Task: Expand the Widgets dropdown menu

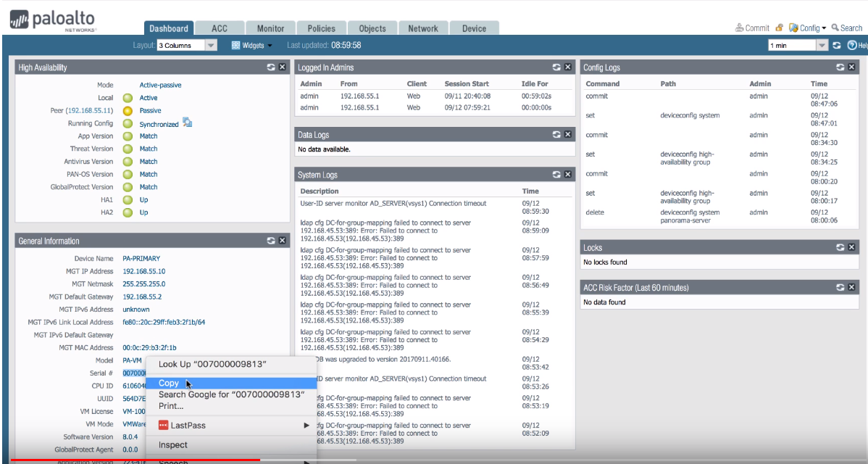Action: tap(251, 45)
